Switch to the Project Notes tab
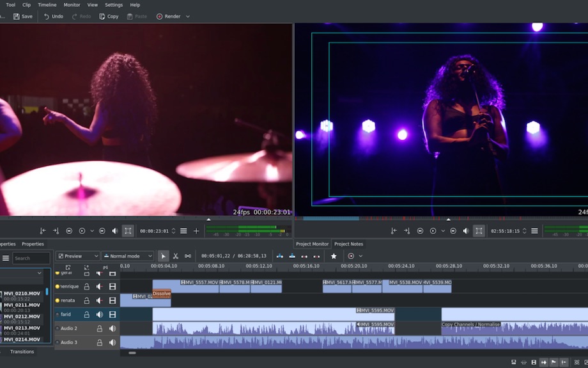Image resolution: width=588 pixels, height=368 pixels. [x=348, y=244]
